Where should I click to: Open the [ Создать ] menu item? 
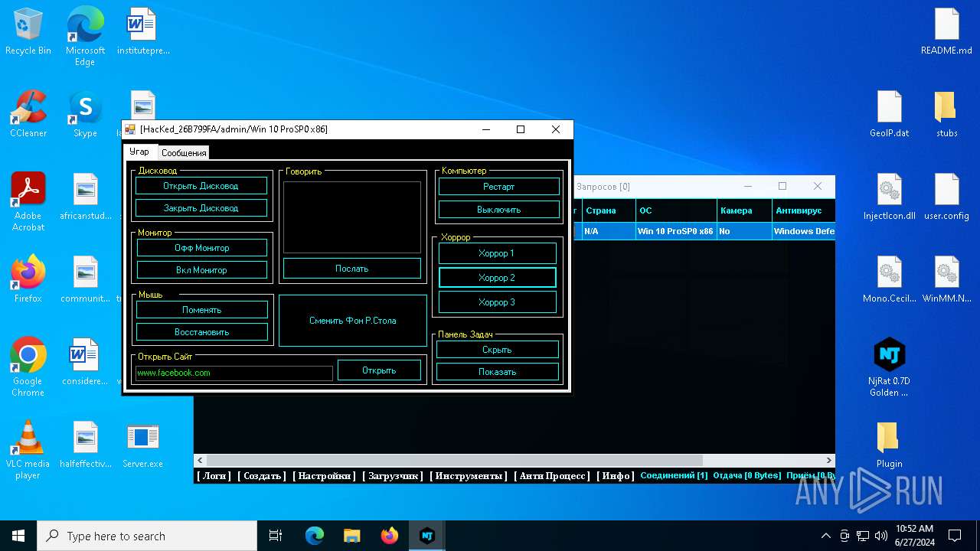[262, 476]
